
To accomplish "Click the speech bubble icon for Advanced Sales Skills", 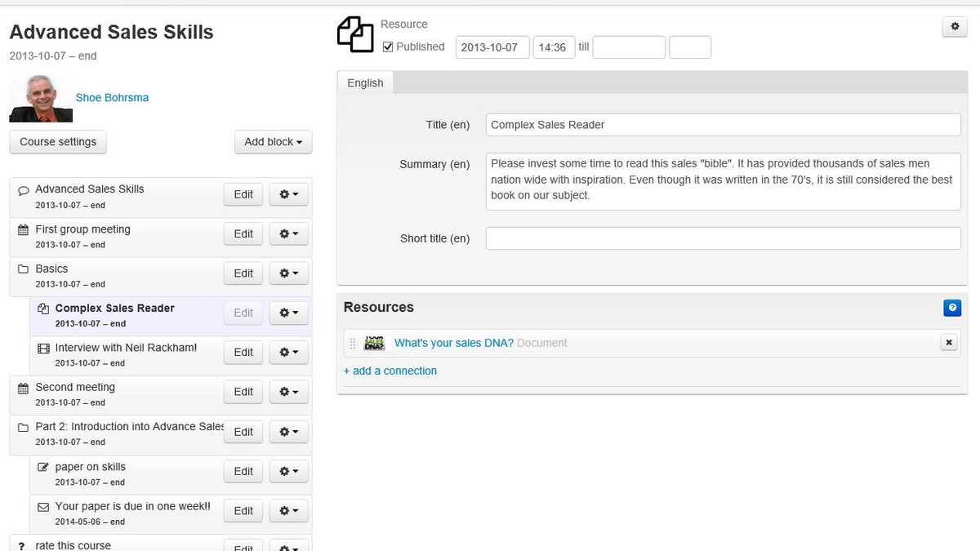I will tap(23, 189).
